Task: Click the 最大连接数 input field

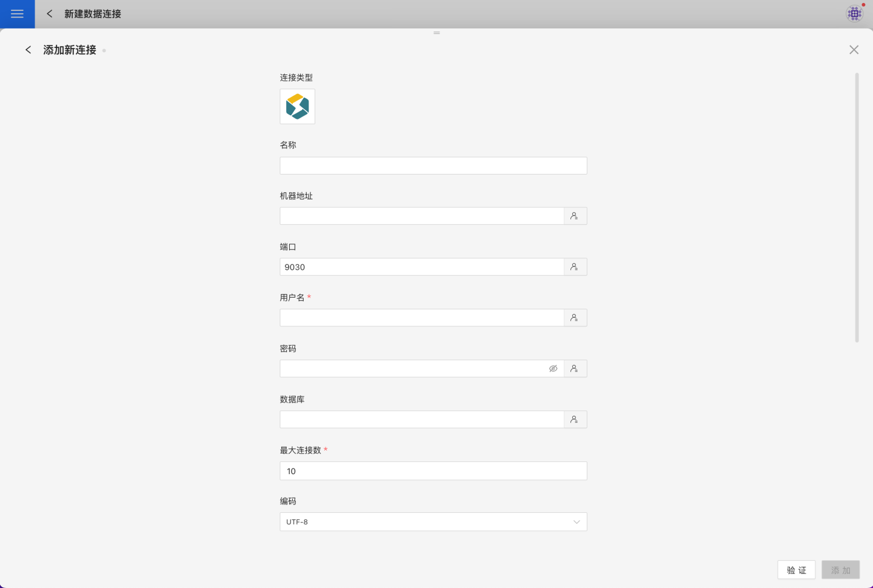Action: coord(433,471)
